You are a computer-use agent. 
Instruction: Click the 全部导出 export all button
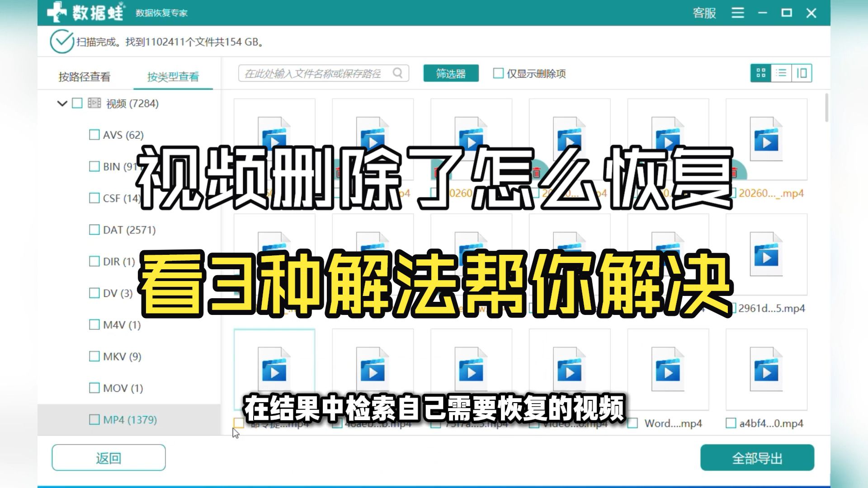coord(757,458)
